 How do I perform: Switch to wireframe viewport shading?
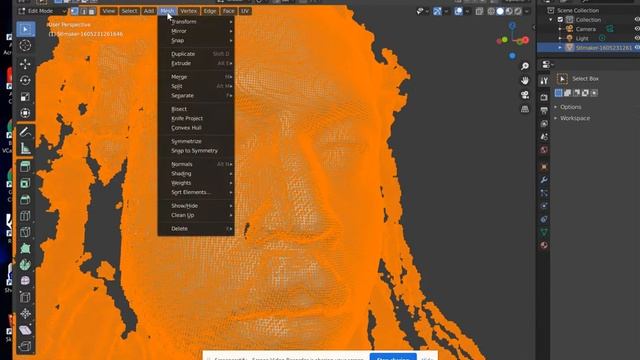(491, 11)
